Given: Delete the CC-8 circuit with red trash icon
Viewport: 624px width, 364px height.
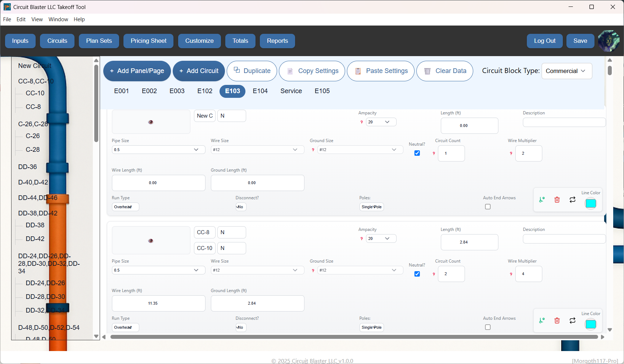Looking at the screenshot, I should tap(557, 320).
